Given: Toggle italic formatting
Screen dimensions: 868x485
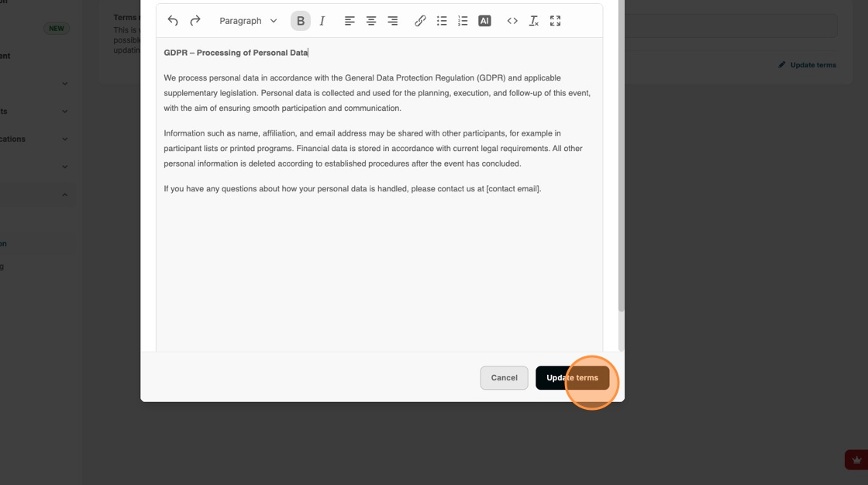Looking at the screenshot, I should [322, 20].
